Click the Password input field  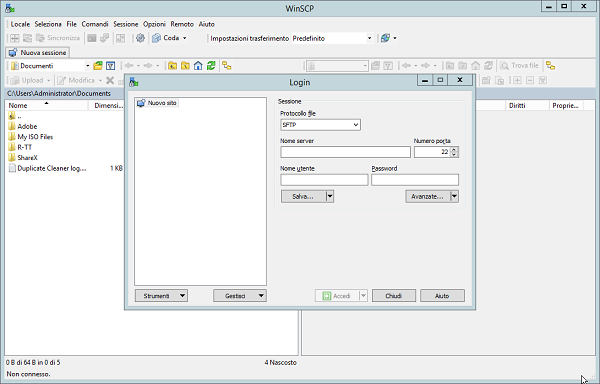[415, 180]
